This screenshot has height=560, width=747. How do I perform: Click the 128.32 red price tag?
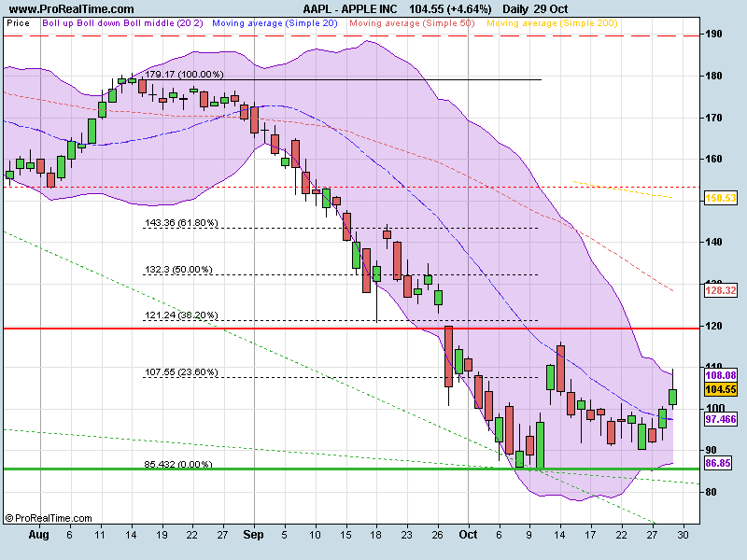pos(720,290)
